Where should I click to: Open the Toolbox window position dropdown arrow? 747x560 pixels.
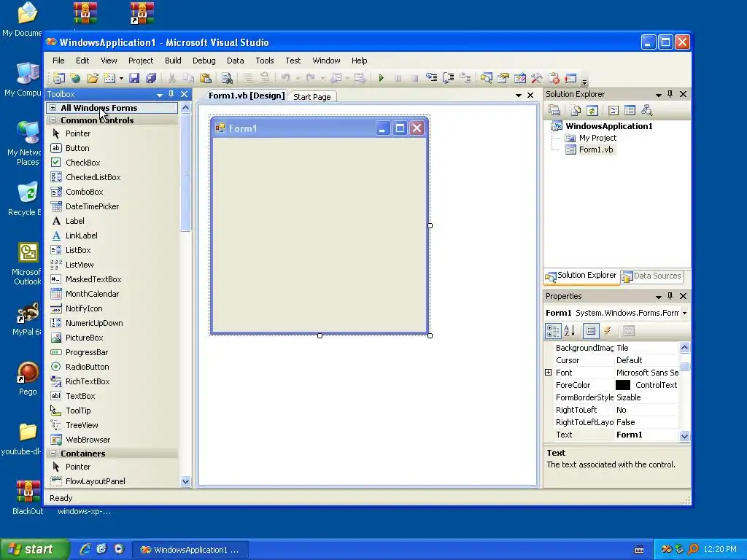(160, 95)
